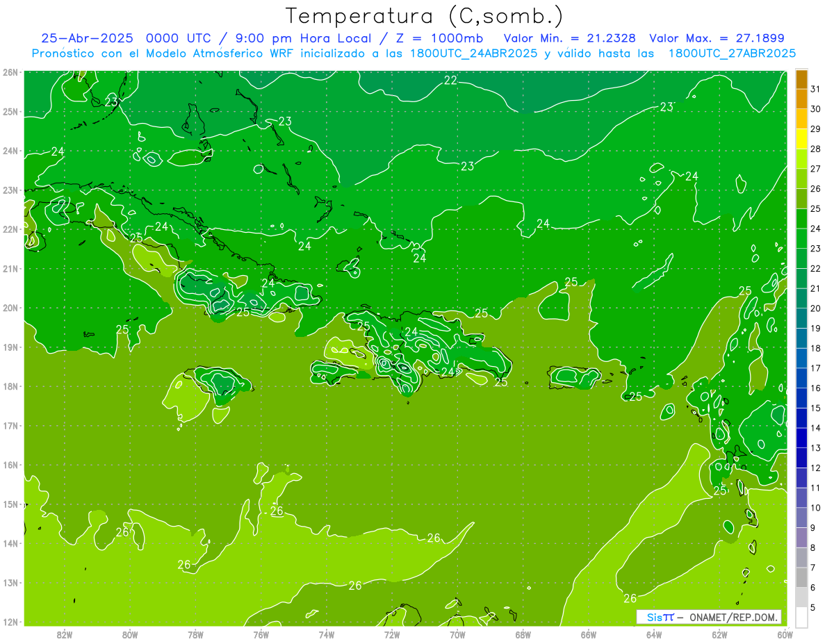Pick the blue legend swatch between 14 and 15

pyautogui.click(x=801, y=418)
